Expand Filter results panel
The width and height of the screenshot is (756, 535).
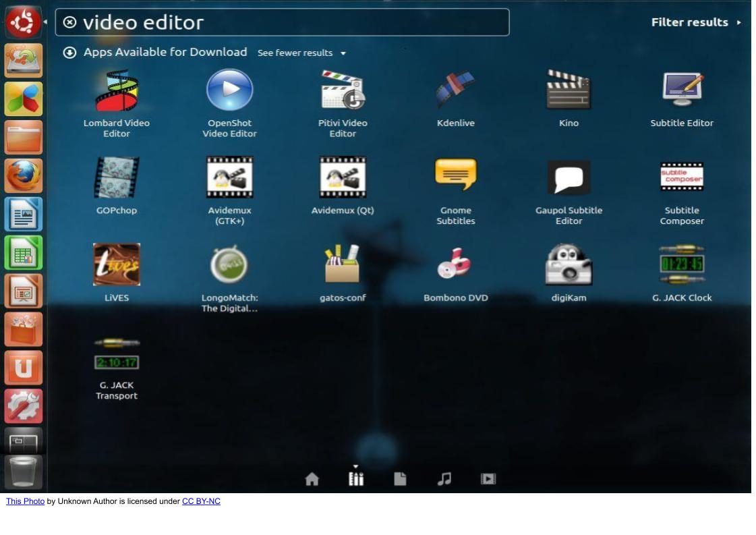pyautogui.click(x=696, y=22)
